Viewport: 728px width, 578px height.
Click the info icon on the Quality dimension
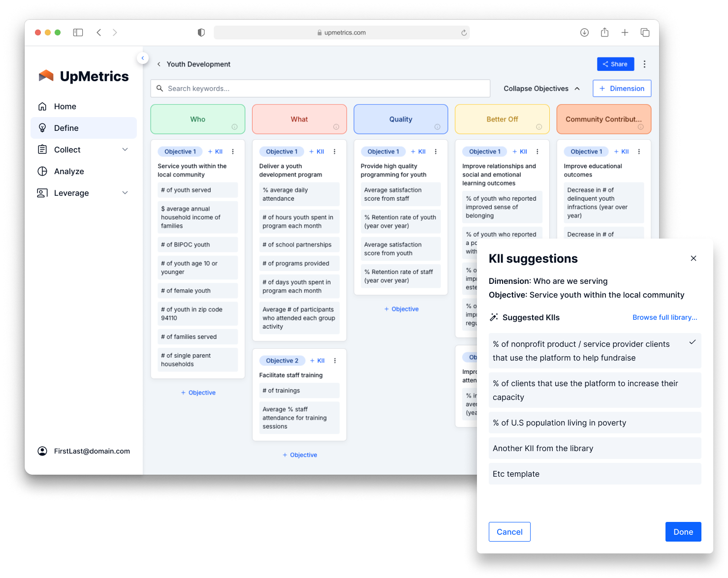(x=438, y=127)
